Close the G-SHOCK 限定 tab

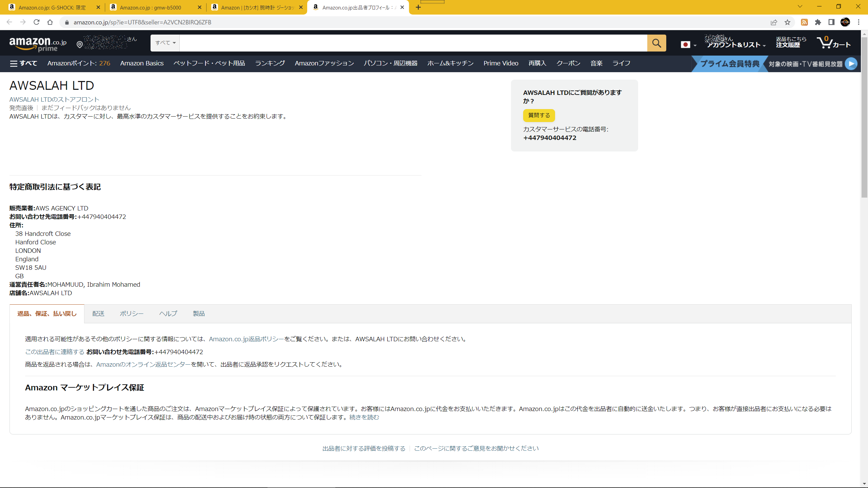pos(98,7)
